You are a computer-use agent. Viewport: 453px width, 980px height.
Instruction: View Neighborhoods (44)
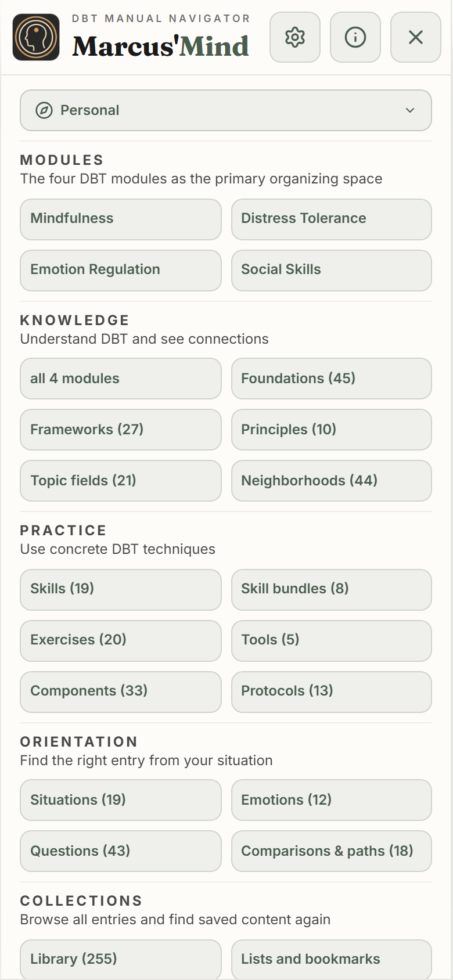[332, 481]
